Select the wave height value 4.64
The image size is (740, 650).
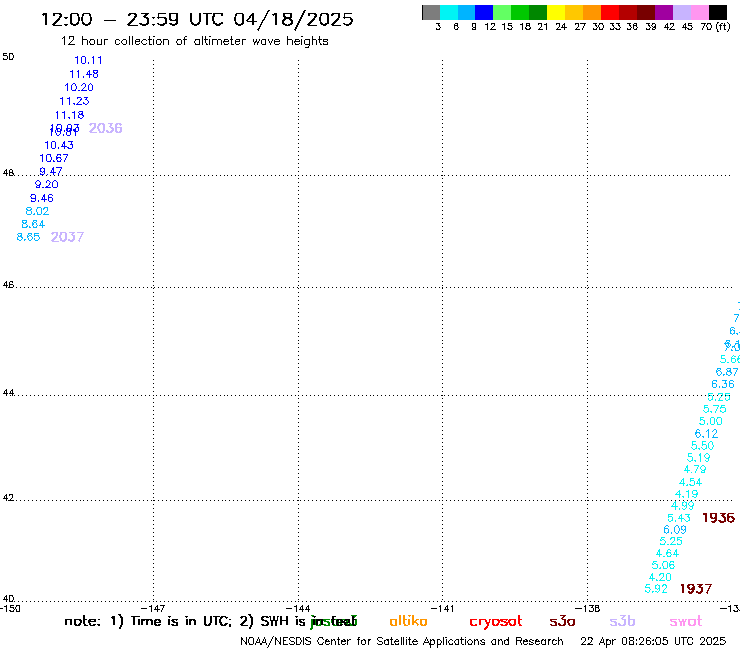pyautogui.click(x=667, y=553)
